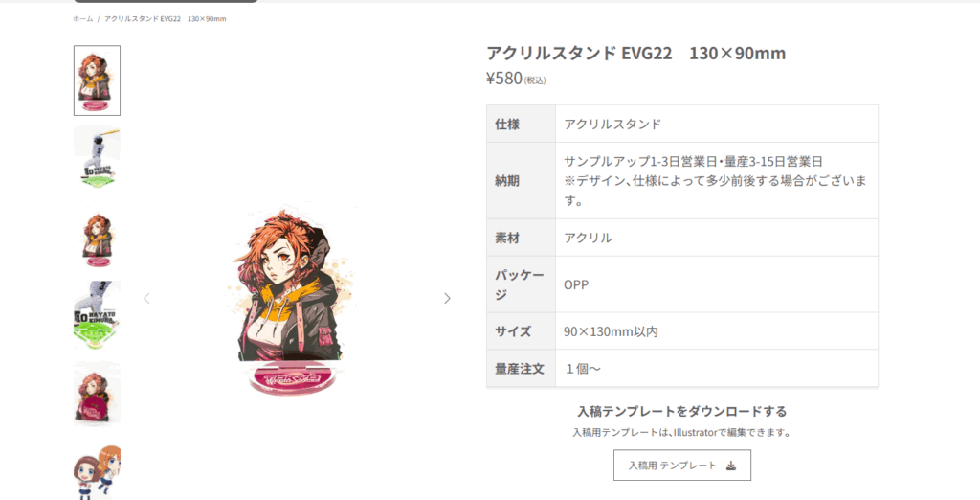Select the first thumbnail of orange-haired girl stand

(97, 80)
